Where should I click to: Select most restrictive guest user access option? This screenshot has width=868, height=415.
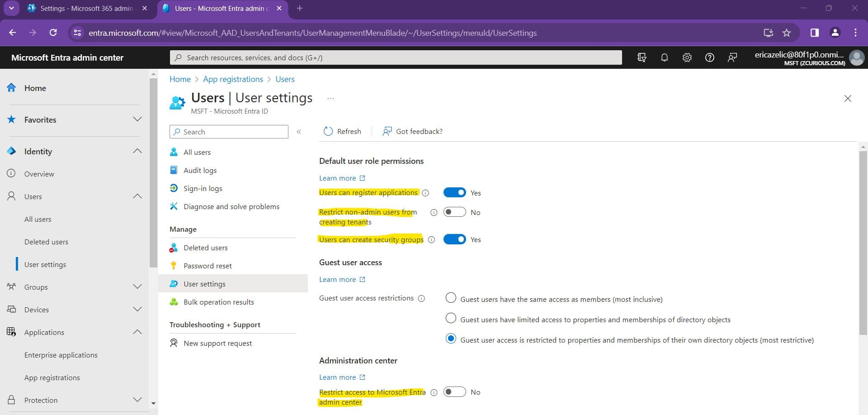pos(451,339)
